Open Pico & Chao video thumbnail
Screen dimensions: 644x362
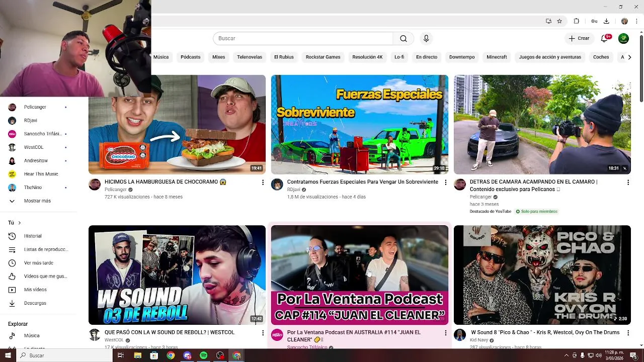tap(542, 275)
